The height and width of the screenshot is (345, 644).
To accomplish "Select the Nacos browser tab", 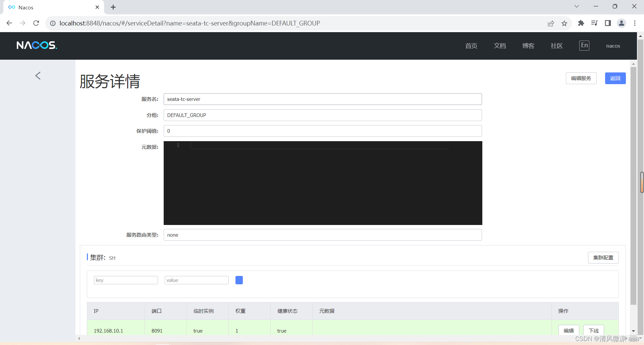I will point(54,7).
